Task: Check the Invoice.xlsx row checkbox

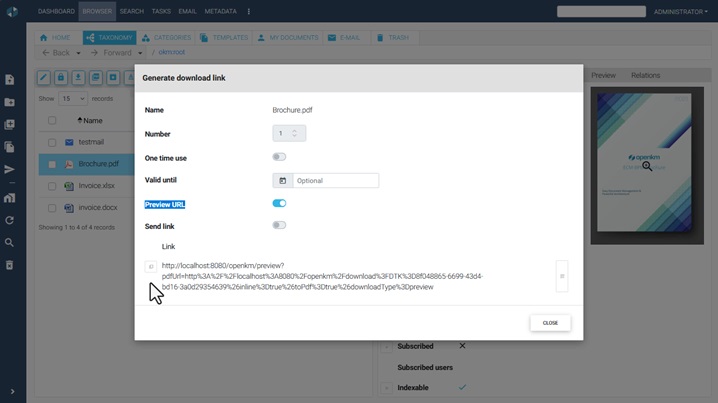Action: point(52,186)
